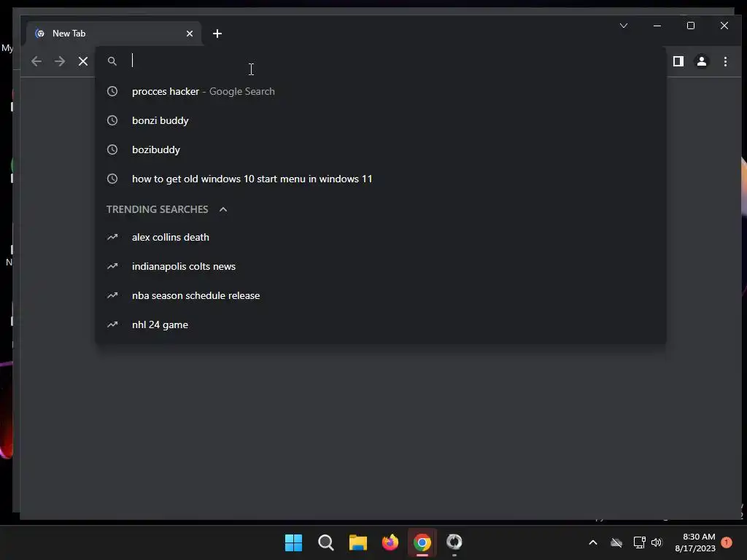Select the Windows 10 start menu suggestion
747x560 pixels.
tap(381, 179)
